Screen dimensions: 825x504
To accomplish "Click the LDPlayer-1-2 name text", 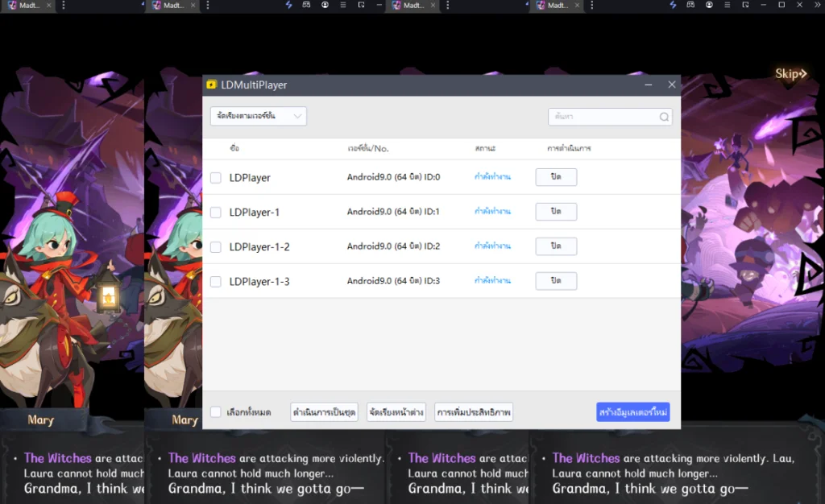I will pos(259,247).
